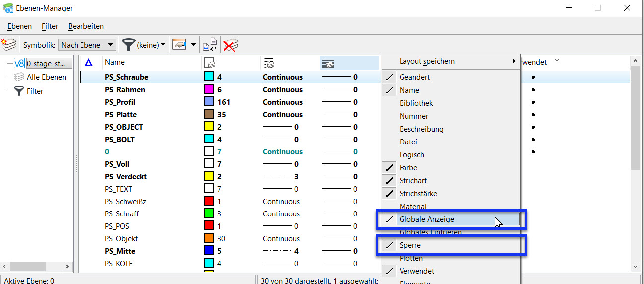Click the blue triangle changed column header
644x284 pixels.
(89, 62)
